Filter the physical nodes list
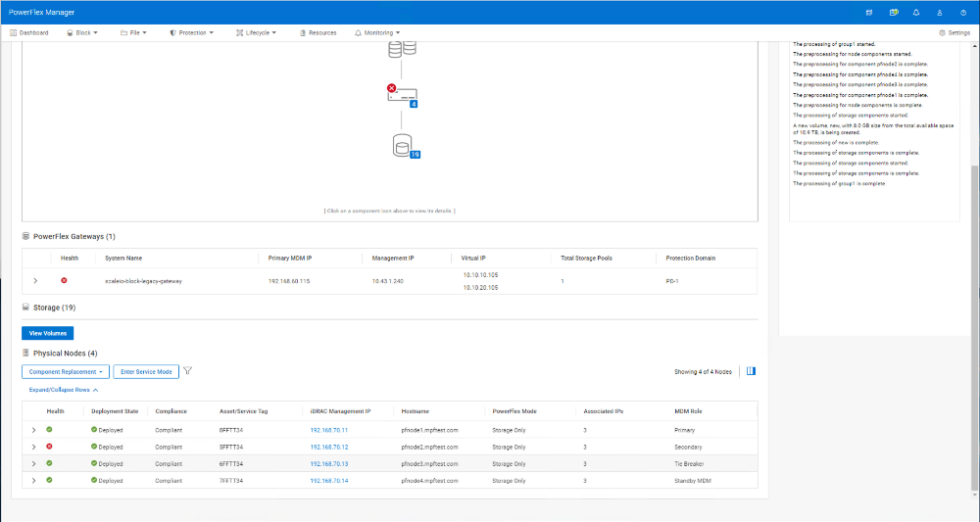This screenshot has width=980, height=522. pyautogui.click(x=188, y=371)
